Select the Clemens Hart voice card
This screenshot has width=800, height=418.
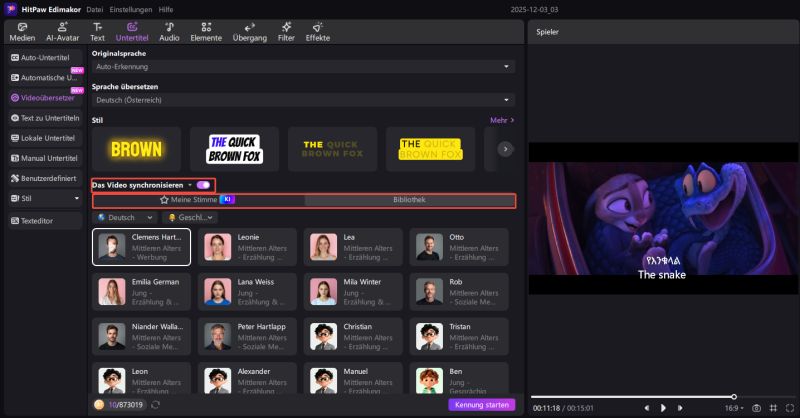tap(141, 246)
